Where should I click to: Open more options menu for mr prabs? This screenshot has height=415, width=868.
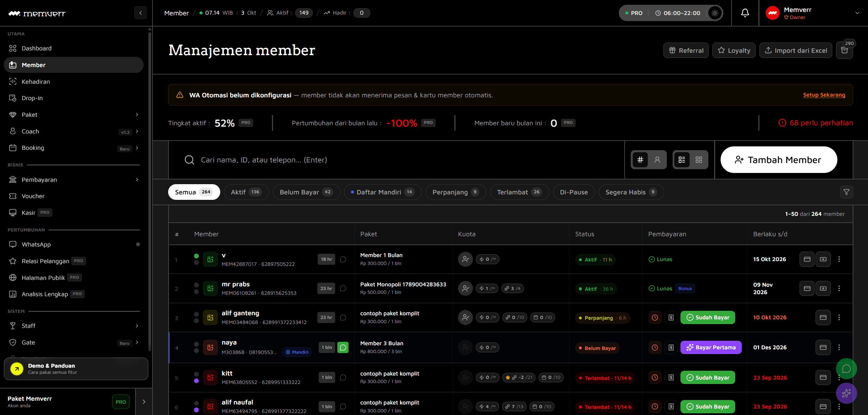(839, 288)
